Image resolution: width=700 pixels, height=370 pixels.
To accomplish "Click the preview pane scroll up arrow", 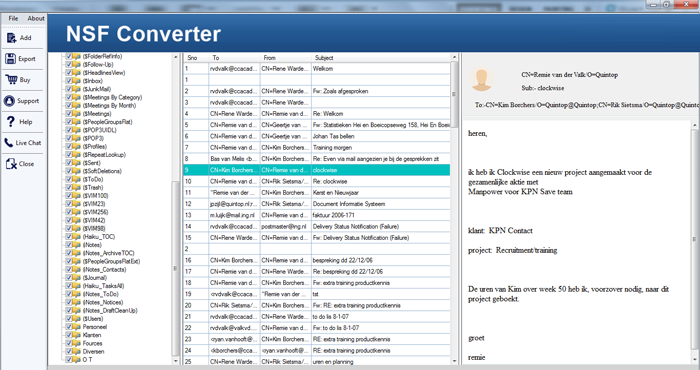I will pyautogui.click(x=695, y=125).
